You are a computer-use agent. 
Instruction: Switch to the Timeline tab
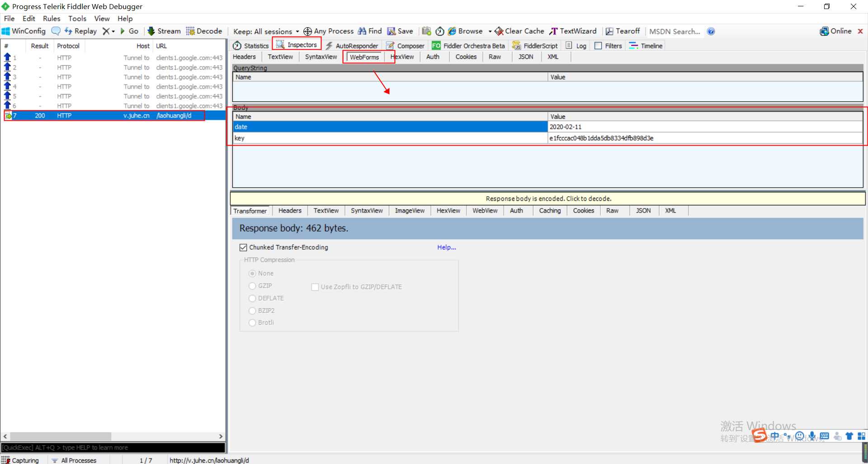[x=646, y=46]
